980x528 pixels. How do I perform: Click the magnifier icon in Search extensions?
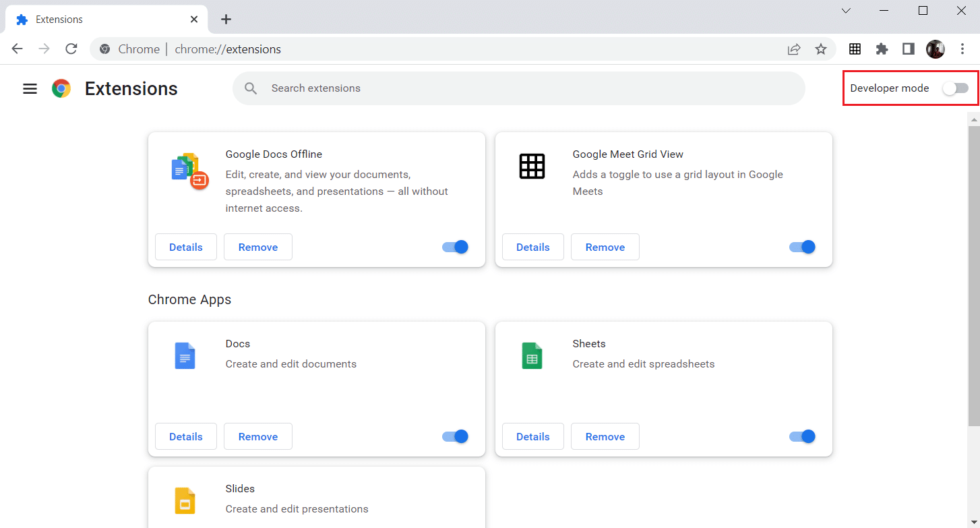point(251,88)
